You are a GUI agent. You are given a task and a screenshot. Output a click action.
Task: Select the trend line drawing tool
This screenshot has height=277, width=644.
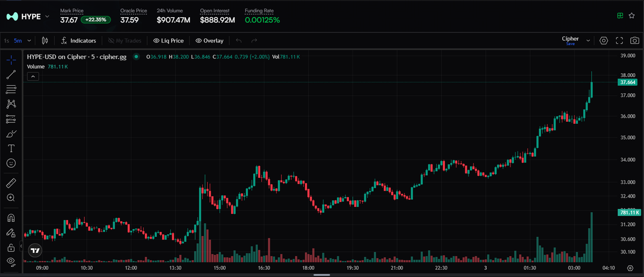(11, 74)
